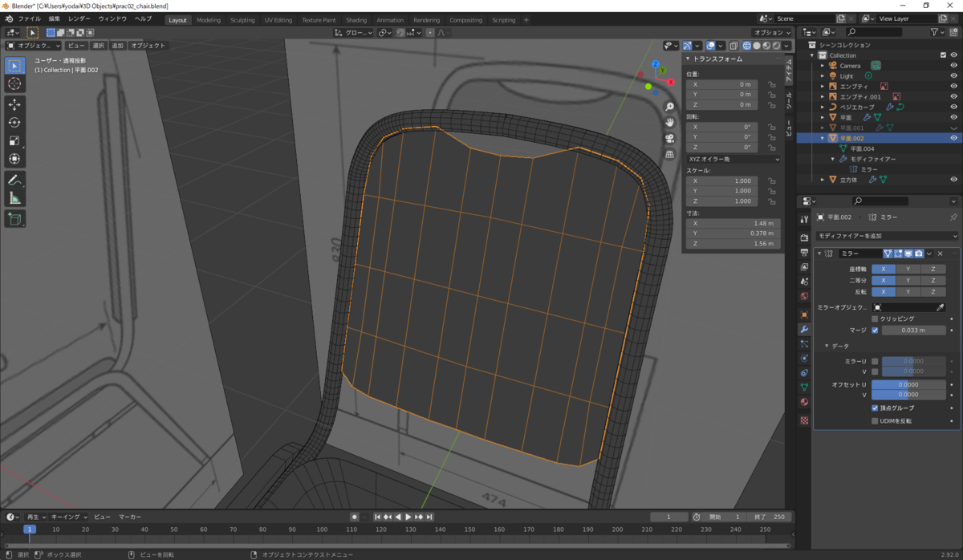
Task: Hide the Camera object with eye icon
Action: point(953,66)
